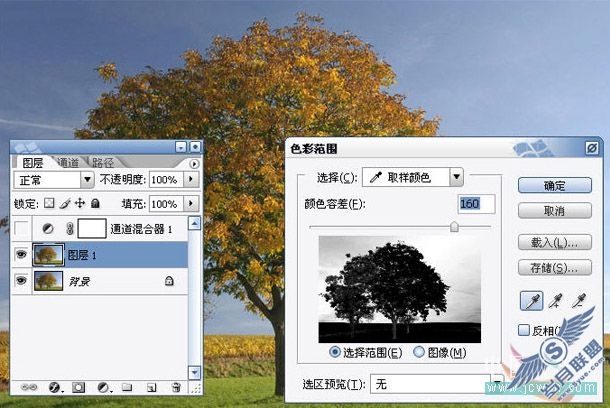Hide the 背景 layer

pyautogui.click(x=21, y=280)
